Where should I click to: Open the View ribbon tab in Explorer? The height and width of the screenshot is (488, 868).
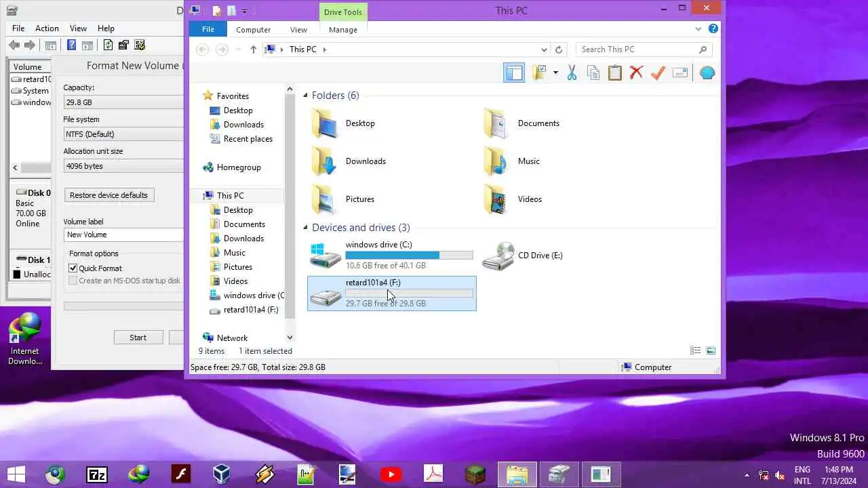tap(298, 30)
